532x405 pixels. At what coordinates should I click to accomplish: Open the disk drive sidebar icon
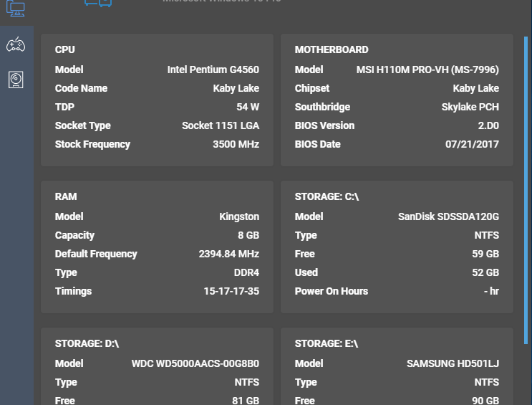(16, 80)
